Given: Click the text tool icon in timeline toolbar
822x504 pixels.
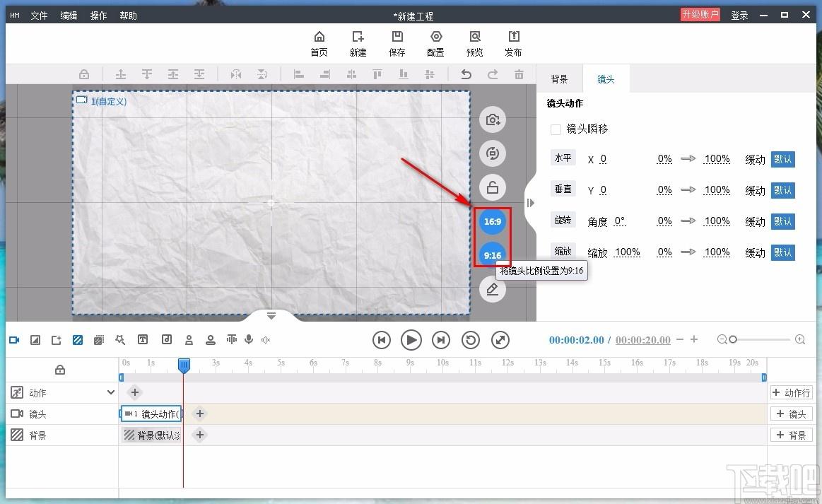Looking at the screenshot, I should 143,340.
